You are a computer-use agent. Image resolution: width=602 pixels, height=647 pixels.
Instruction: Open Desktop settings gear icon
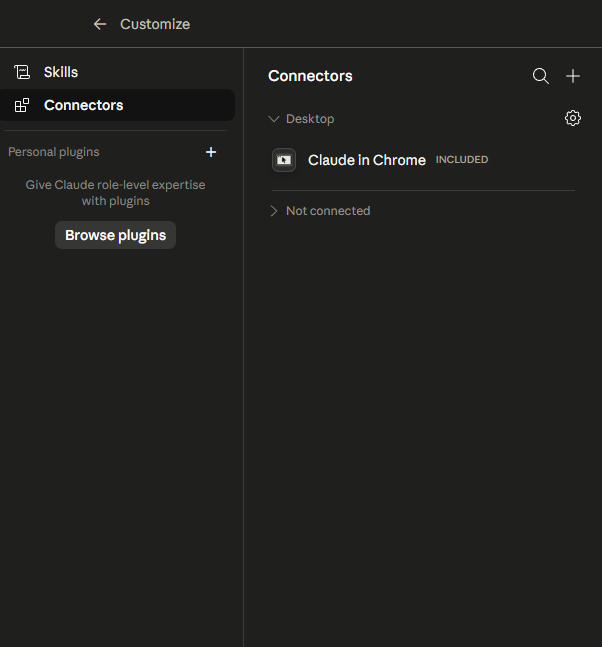573,118
